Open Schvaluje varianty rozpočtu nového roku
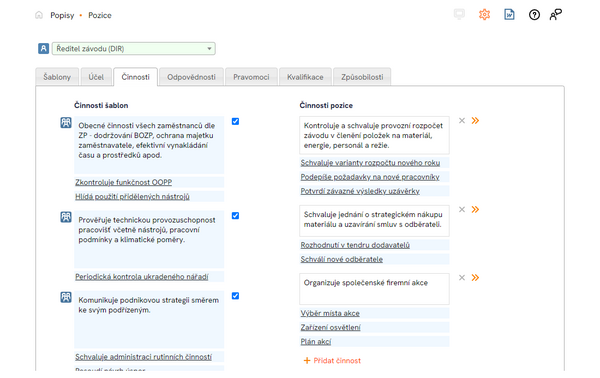Screen dimensions: 600x378 370,163
